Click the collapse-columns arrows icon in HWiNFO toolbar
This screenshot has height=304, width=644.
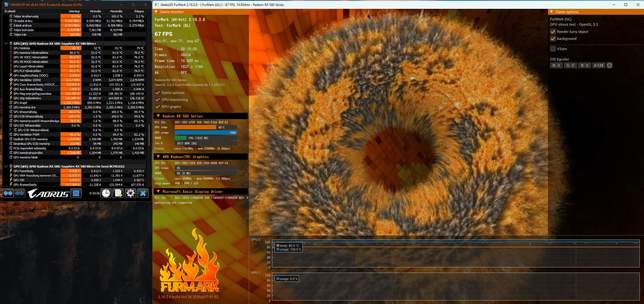coord(19,193)
